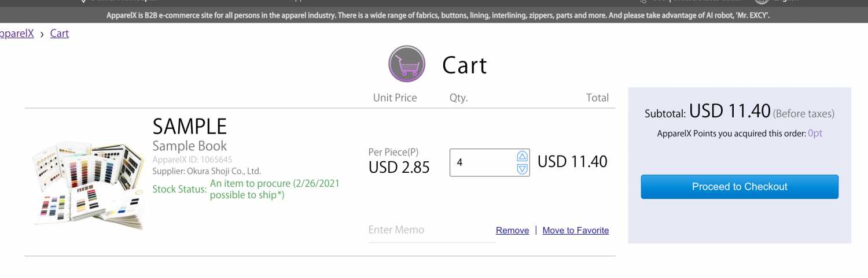Click the green stock status message

click(274, 189)
